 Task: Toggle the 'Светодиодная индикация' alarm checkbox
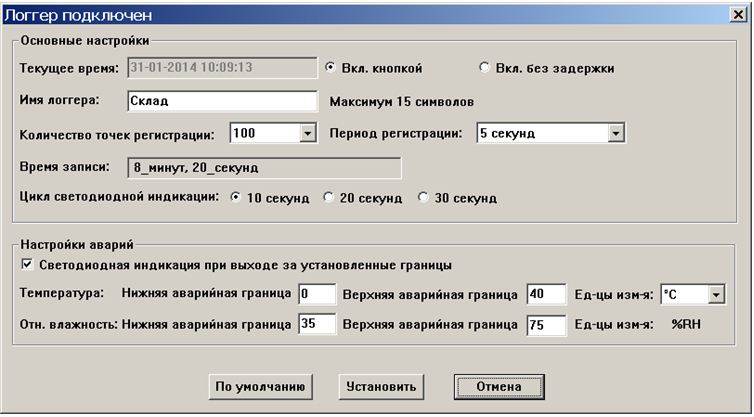coord(27,265)
